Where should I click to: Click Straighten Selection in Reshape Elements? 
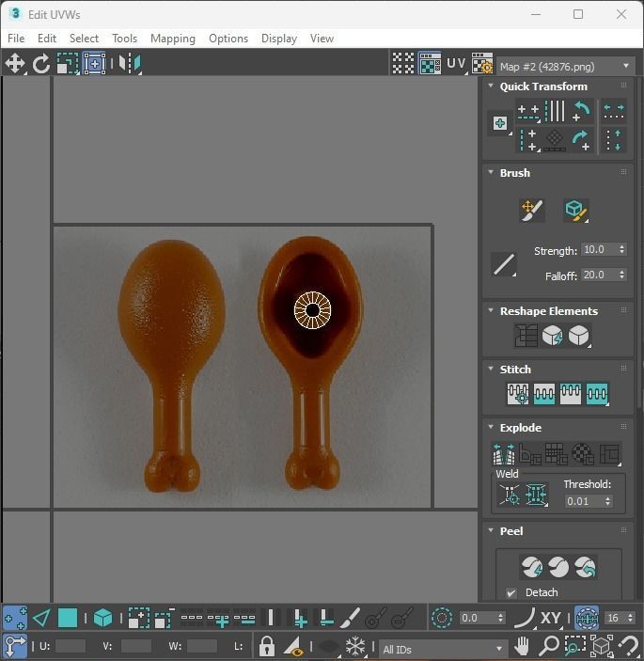tap(526, 336)
